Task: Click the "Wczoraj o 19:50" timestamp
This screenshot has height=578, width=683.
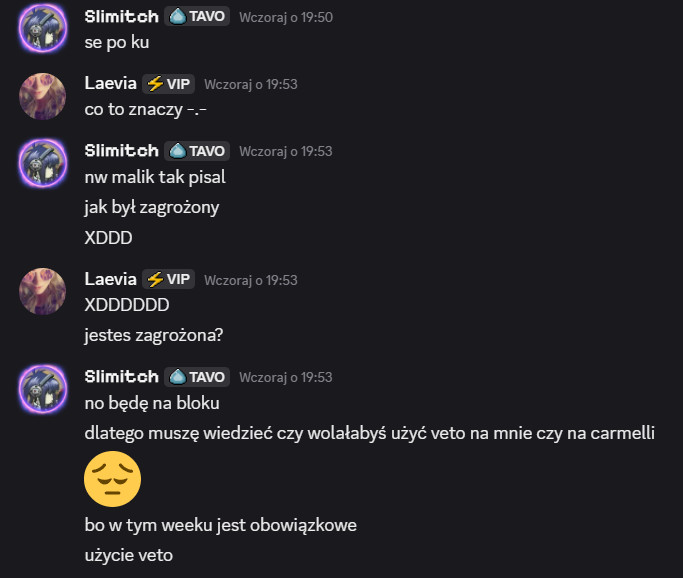Action: pos(286,17)
